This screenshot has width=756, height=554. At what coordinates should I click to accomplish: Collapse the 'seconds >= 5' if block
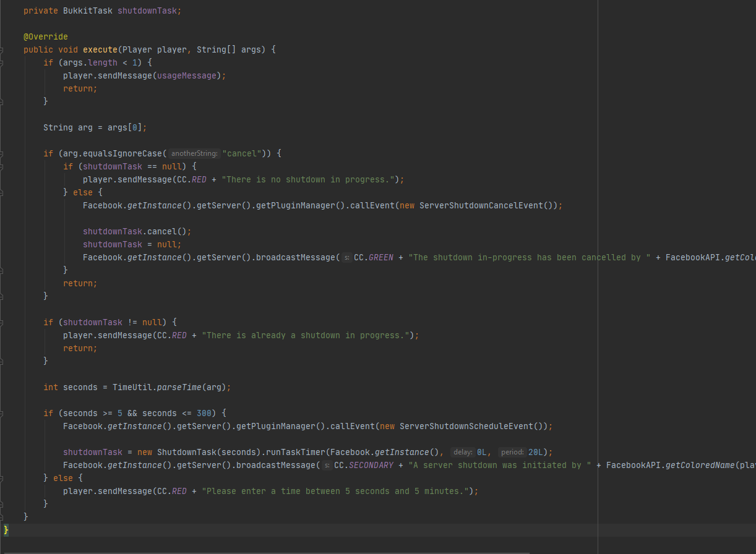[x=2, y=413]
